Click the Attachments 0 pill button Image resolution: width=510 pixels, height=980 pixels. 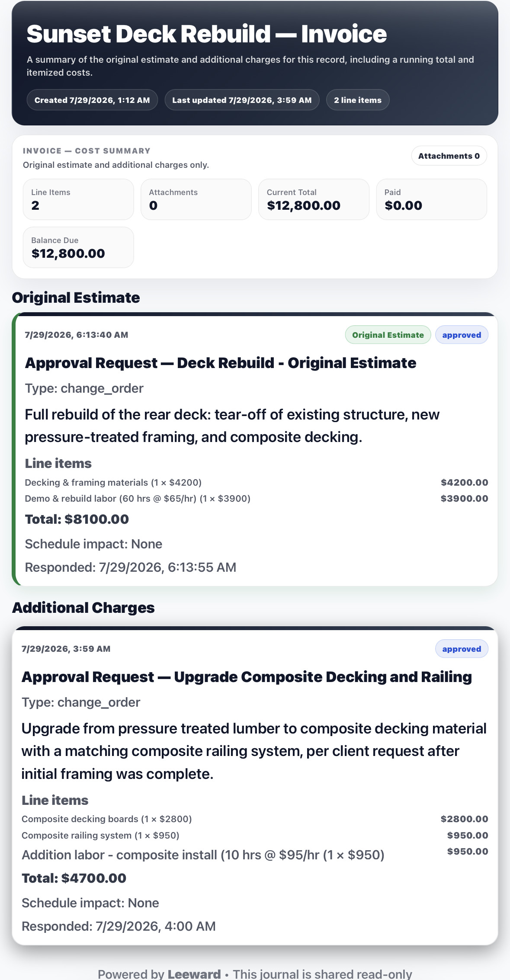coord(449,156)
